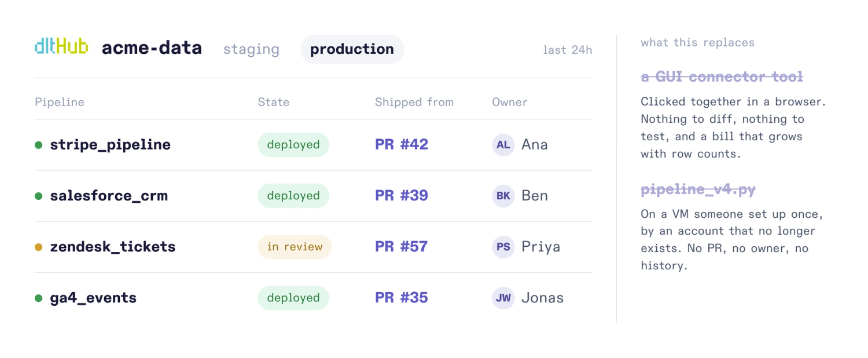The image size is (868, 358).
Task: Click Jonas's JW avatar badge
Action: 503,298
